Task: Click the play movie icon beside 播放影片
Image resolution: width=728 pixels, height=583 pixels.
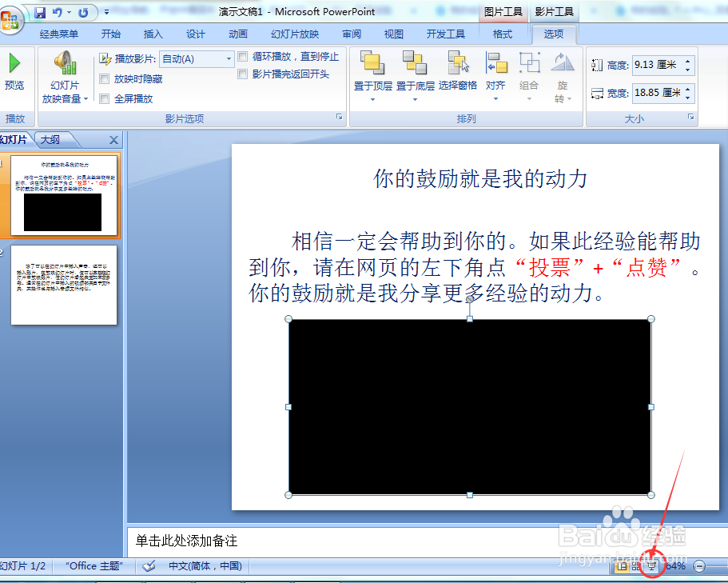Action: pyautogui.click(x=105, y=59)
